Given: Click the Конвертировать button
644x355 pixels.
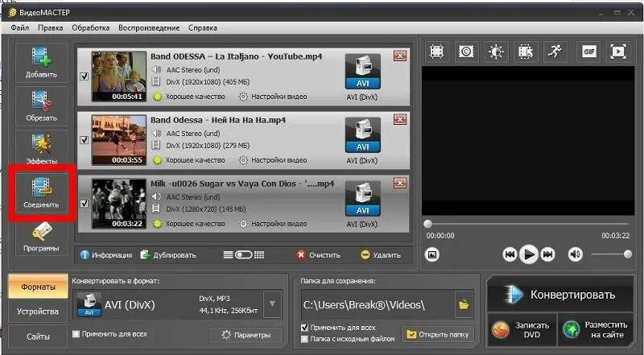Looking at the screenshot, I should [x=560, y=294].
